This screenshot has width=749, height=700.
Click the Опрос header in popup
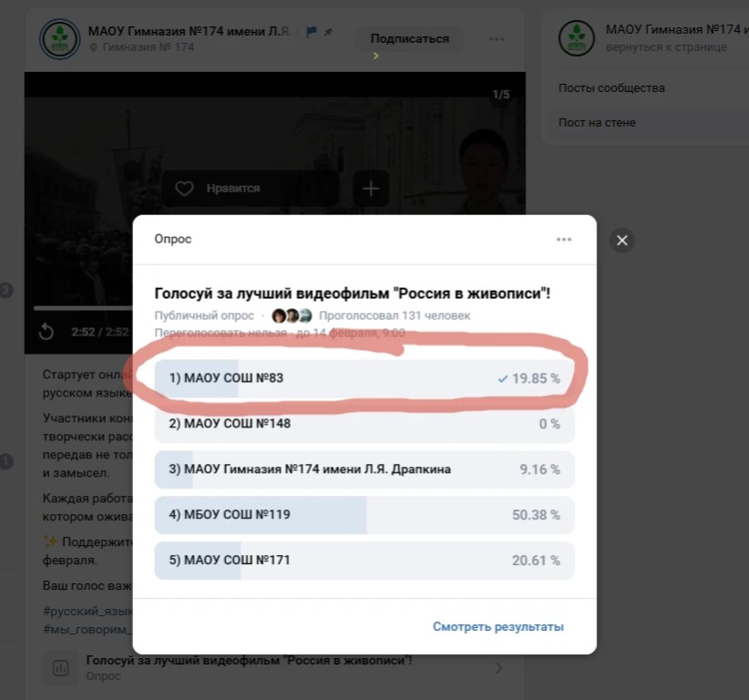(173, 239)
